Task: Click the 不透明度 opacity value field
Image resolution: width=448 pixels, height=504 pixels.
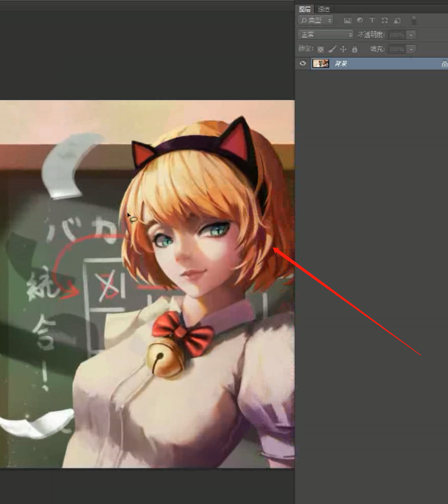Action: 397,35
